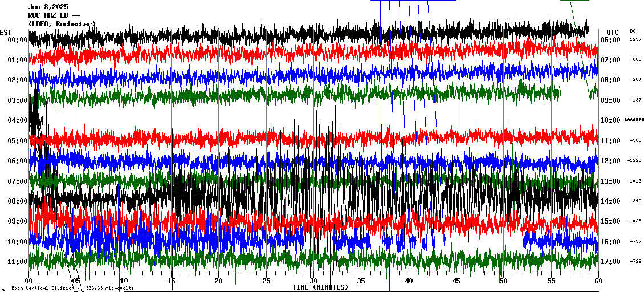Click the 17:00 UTC row label

click(x=610, y=261)
